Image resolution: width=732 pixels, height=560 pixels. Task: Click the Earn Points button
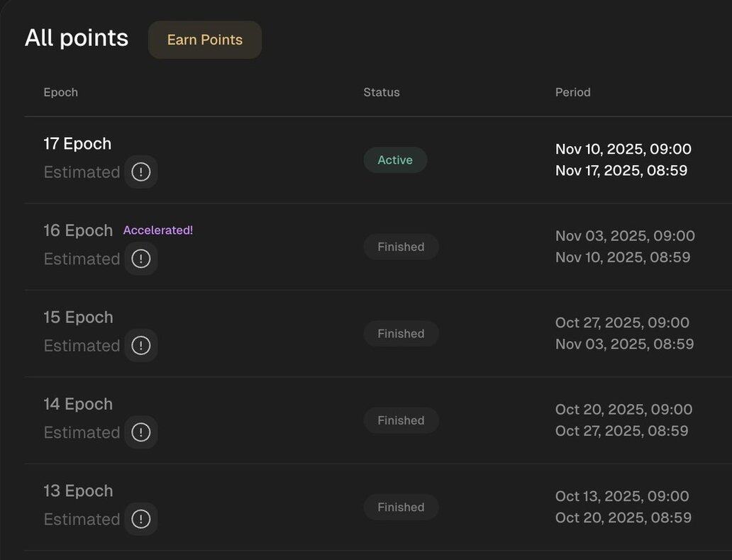click(x=205, y=40)
